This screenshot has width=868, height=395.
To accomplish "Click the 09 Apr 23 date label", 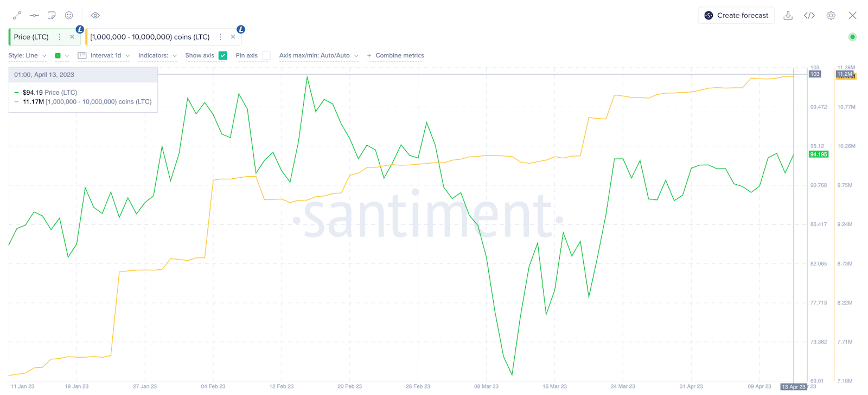I will pyautogui.click(x=759, y=387).
